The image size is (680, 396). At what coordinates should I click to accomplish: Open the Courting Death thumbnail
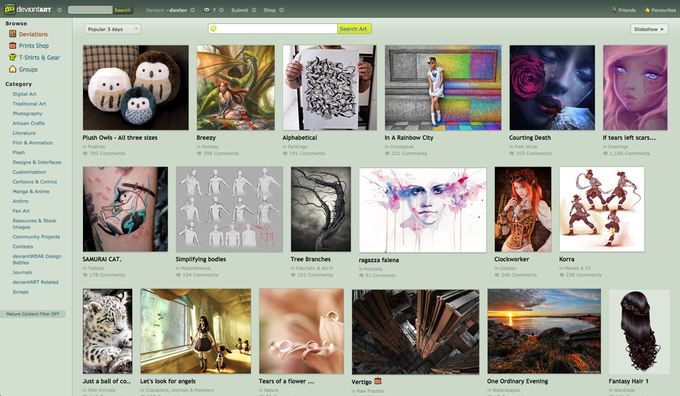coord(552,88)
